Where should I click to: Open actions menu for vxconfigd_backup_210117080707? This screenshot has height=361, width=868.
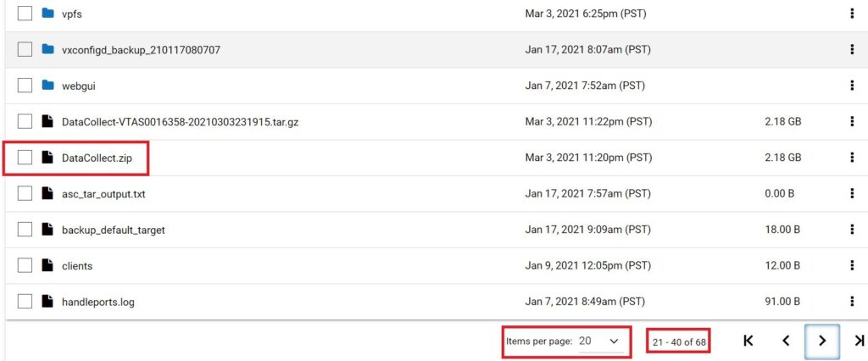[851, 50]
